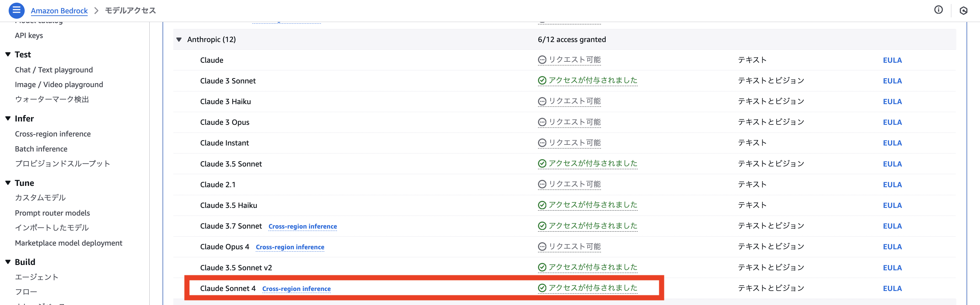The width and height of the screenshot is (980, 305).
Task: Collapse the Anthropic (12) provider group
Action: tap(179, 39)
